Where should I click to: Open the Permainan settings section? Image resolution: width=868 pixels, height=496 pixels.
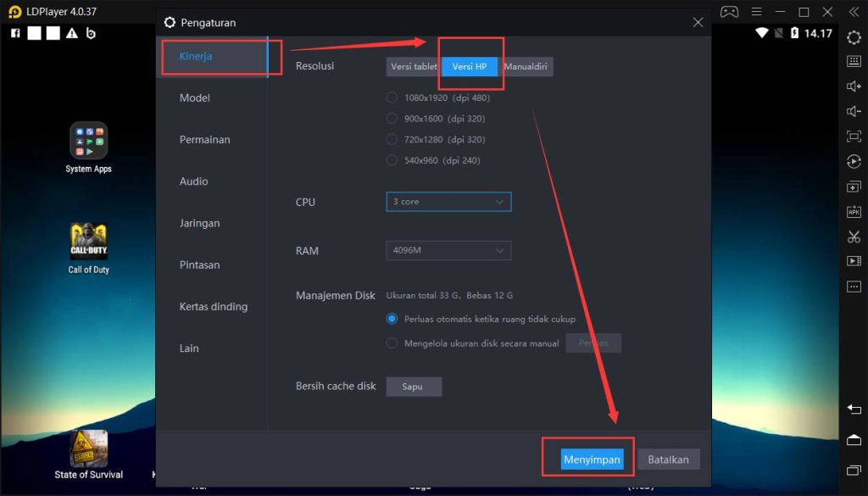tap(213, 140)
